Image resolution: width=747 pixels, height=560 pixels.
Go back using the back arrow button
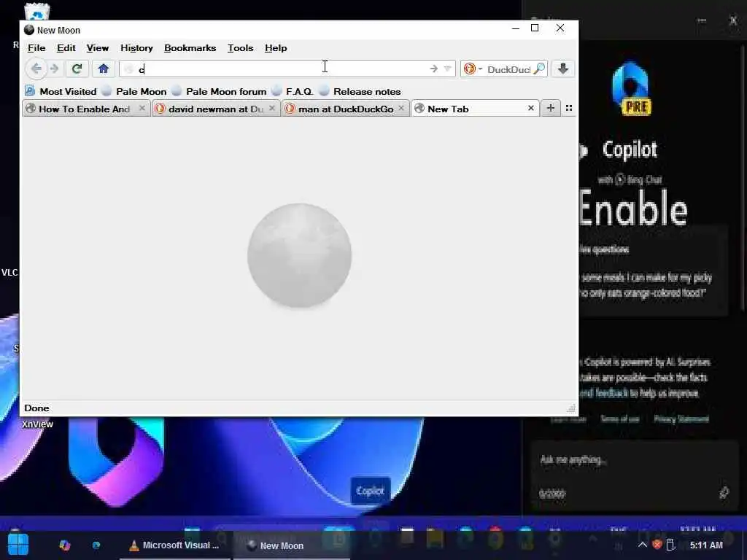point(36,69)
